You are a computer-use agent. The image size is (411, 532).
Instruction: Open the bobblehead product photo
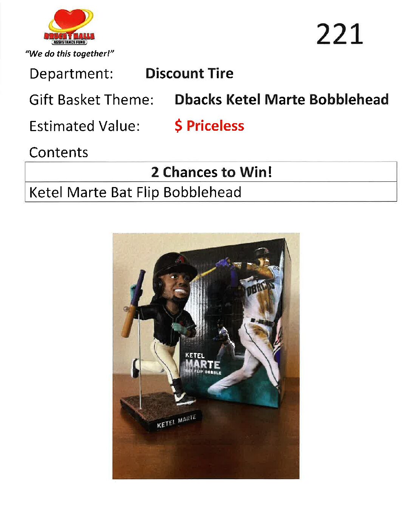coord(206,356)
